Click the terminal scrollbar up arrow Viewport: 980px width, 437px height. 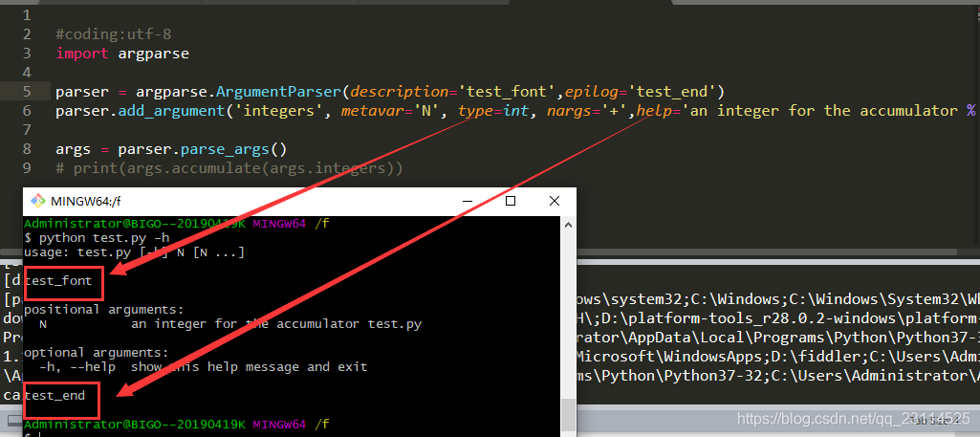[x=568, y=225]
